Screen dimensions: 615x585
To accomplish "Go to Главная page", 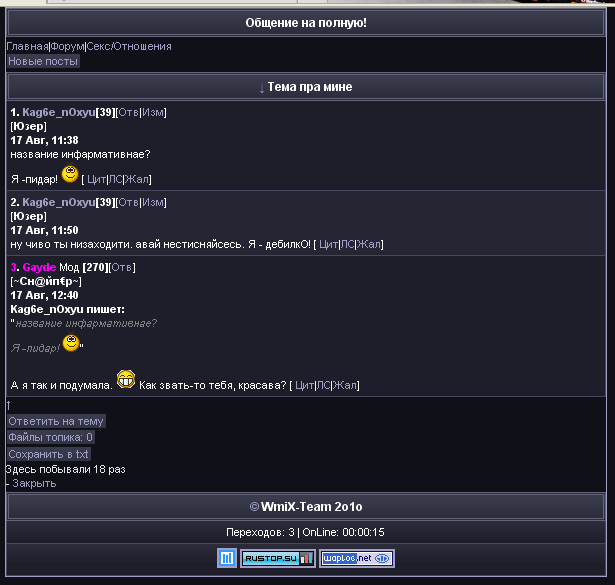I will pyautogui.click(x=27, y=46).
